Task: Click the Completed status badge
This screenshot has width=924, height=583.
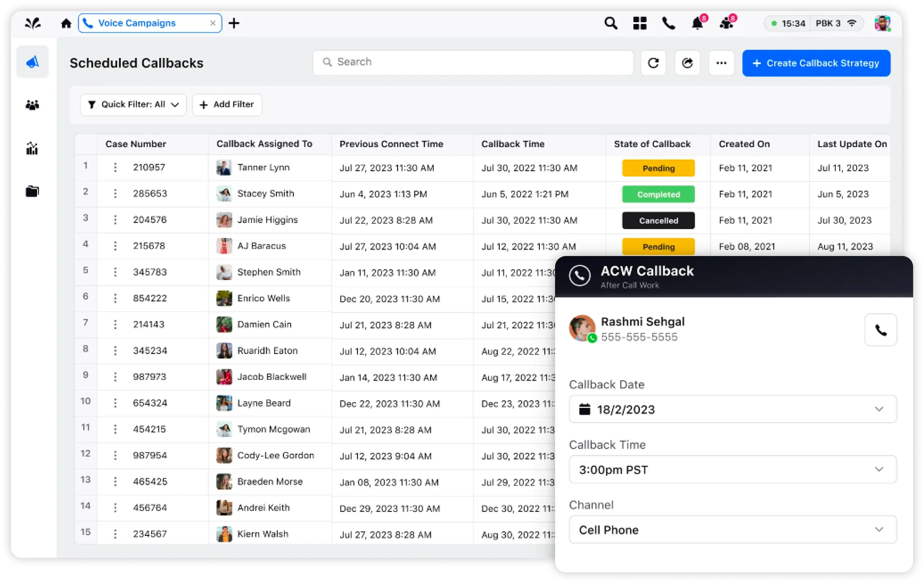Action: 658,194
